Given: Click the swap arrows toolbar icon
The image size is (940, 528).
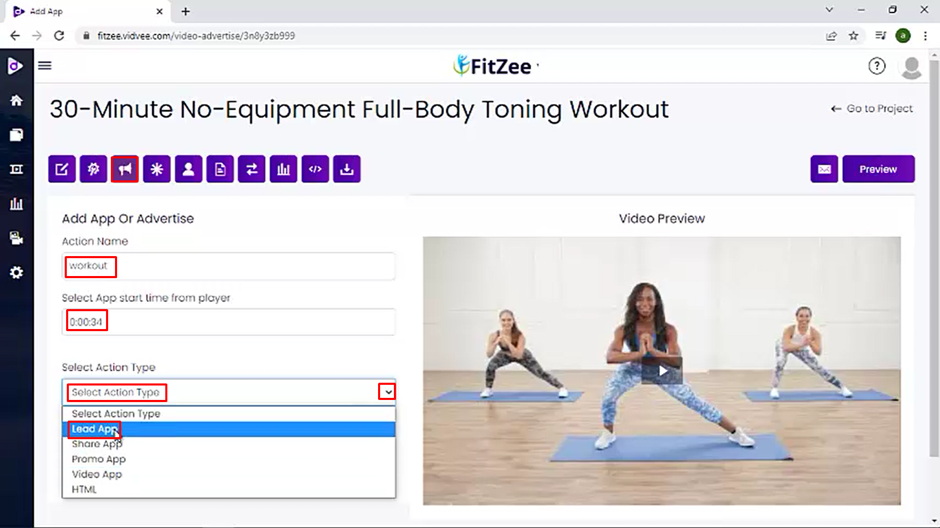Looking at the screenshot, I should pyautogui.click(x=252, y=169).
